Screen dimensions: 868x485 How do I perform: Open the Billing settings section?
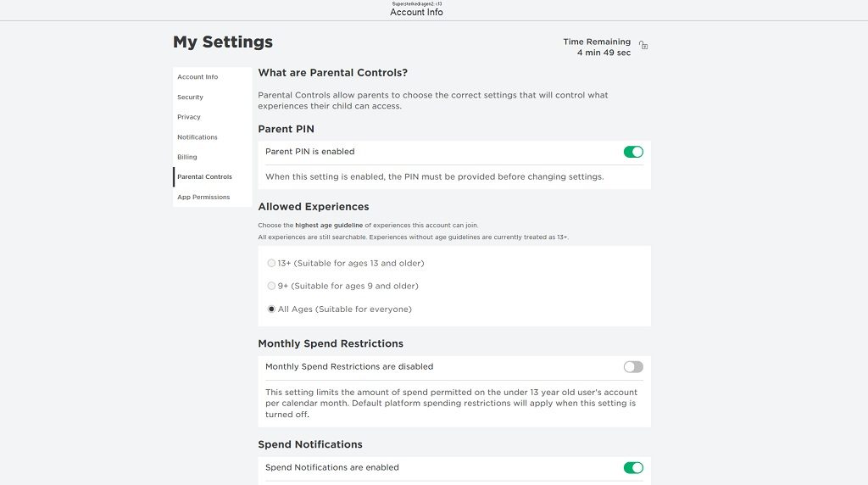click(187, 157)
